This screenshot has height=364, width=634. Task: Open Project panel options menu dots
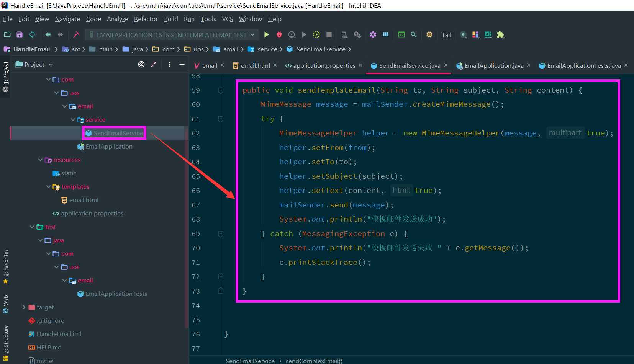pyautogui.click(x=170, y=64)
